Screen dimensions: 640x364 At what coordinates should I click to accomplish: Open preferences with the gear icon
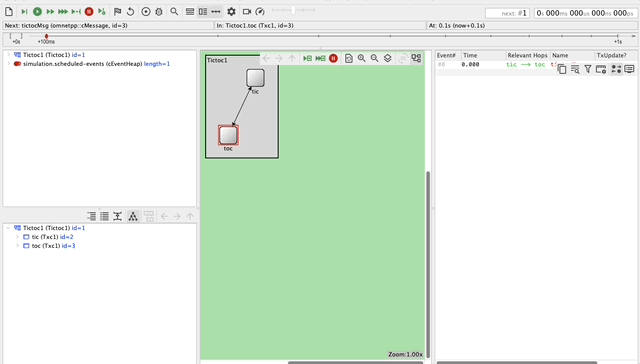[x=231, y=11]
